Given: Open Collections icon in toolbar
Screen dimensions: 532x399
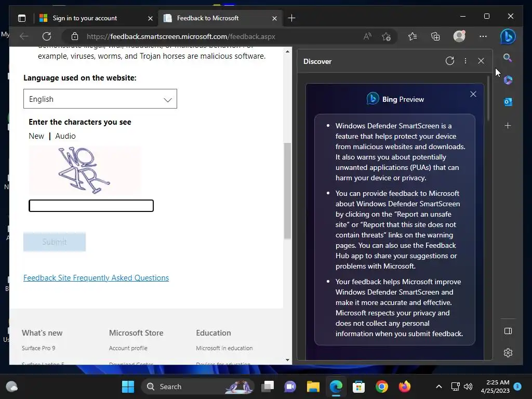Looking at the screenshot, I should (x=435, y=36).
